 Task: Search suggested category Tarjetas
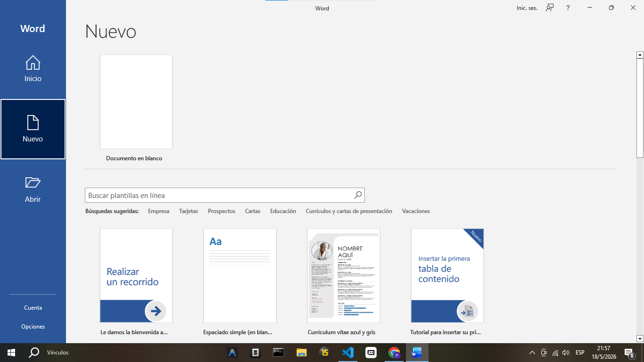[189, 211]
